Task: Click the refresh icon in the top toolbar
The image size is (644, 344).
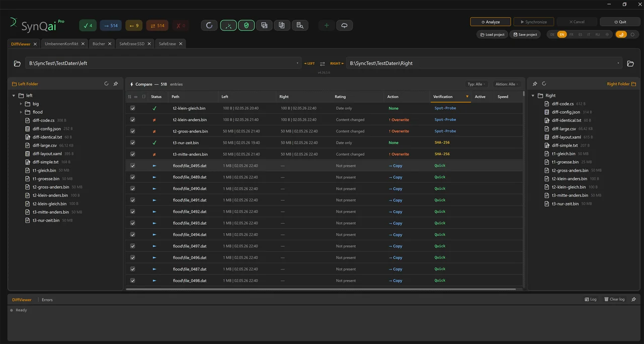Action: 209,25
